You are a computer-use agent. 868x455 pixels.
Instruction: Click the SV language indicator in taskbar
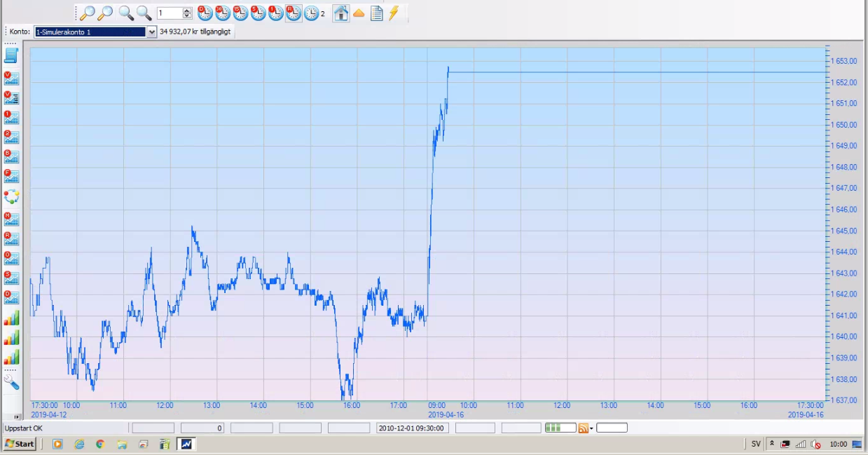(756, 444)
